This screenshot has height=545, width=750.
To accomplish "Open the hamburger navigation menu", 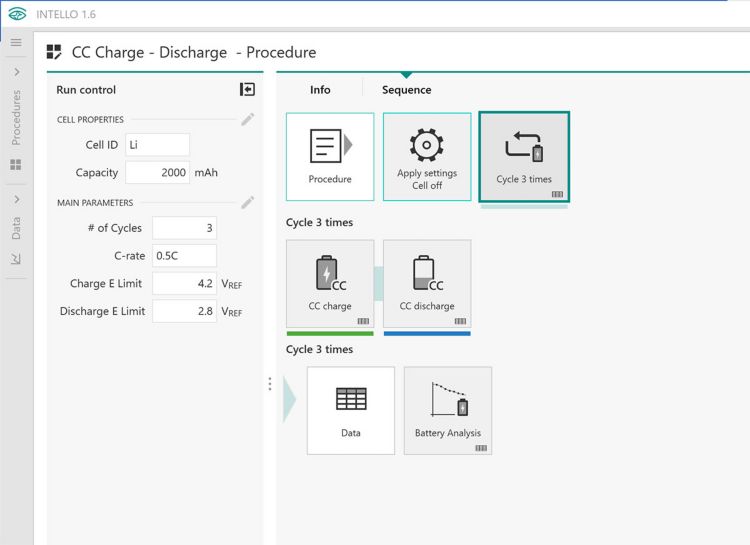I will [16, 43].
